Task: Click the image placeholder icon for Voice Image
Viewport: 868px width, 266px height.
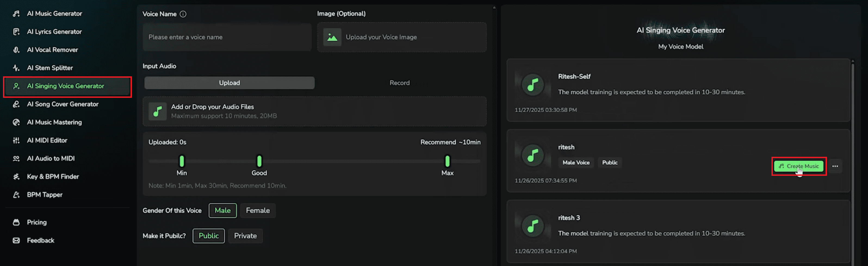Action: tap(332, 37)
